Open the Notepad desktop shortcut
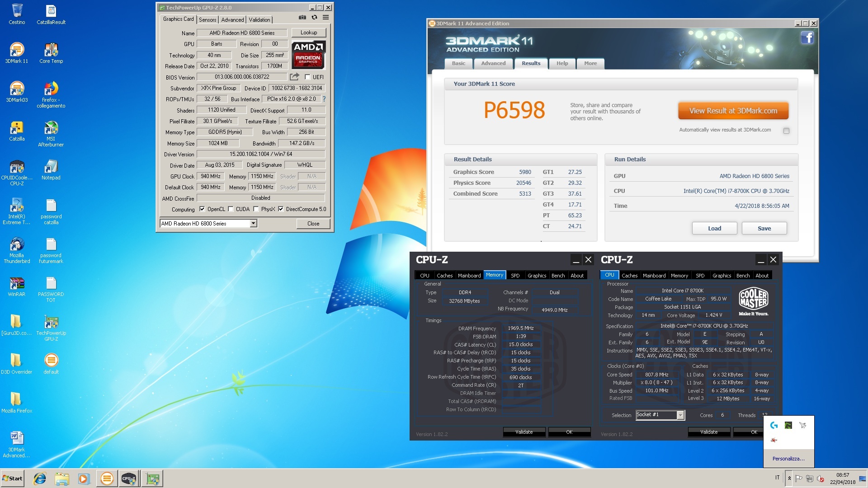The height and width of the screenshot is (488, 868). click(51, 169)
